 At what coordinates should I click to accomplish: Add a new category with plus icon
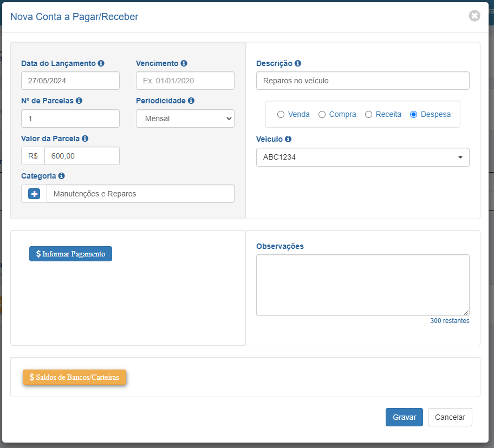(x=34, y=194)
